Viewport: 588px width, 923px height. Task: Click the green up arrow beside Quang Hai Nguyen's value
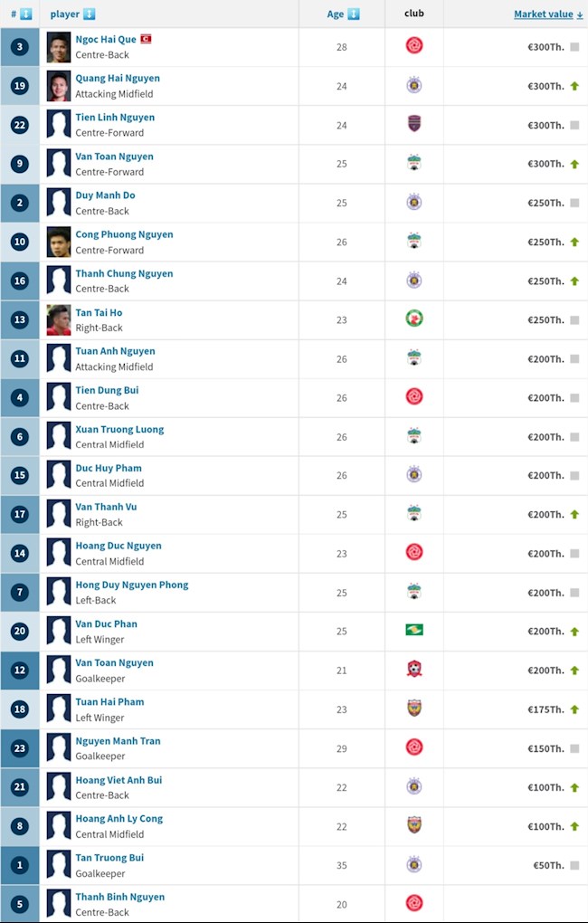[574, 87]
